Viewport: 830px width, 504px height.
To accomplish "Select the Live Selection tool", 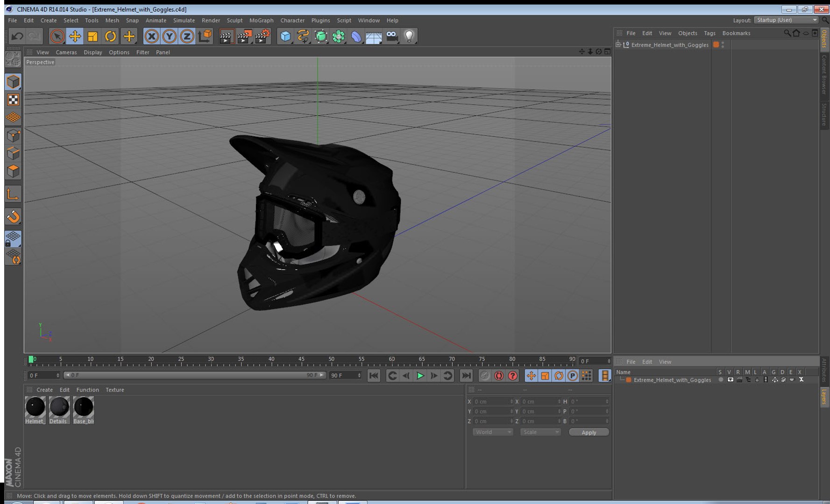I will pyautogui.click(x=57, y=36).
